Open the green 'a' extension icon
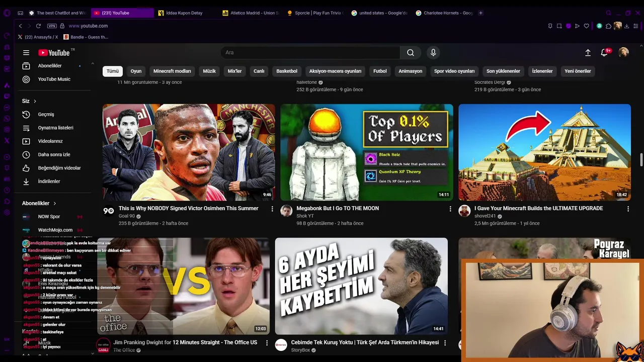The height and width of the screenshot is (362, 644). point(599,26)
